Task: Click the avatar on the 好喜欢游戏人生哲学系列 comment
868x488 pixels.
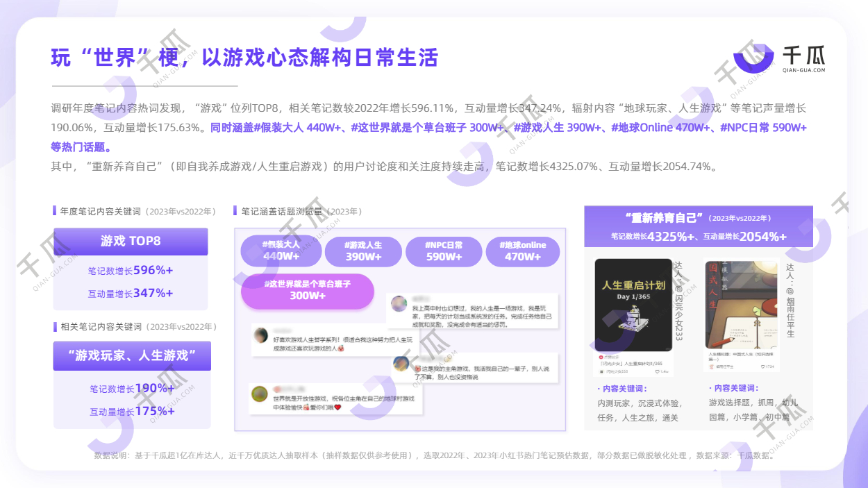Action: tap(260, 336)
